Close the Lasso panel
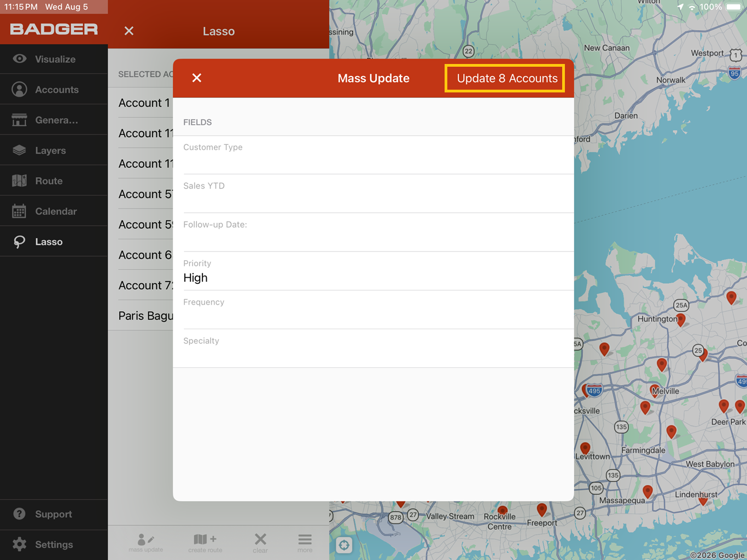The width and height of the screenshot is (747, 560). click(x=129, y=31)
